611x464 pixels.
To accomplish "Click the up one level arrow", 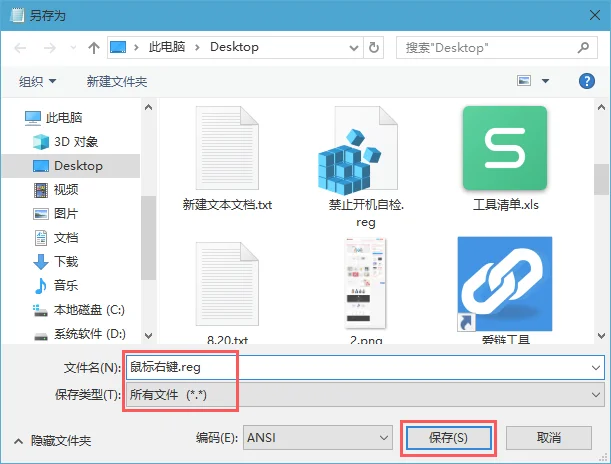I will click(93, 47).
